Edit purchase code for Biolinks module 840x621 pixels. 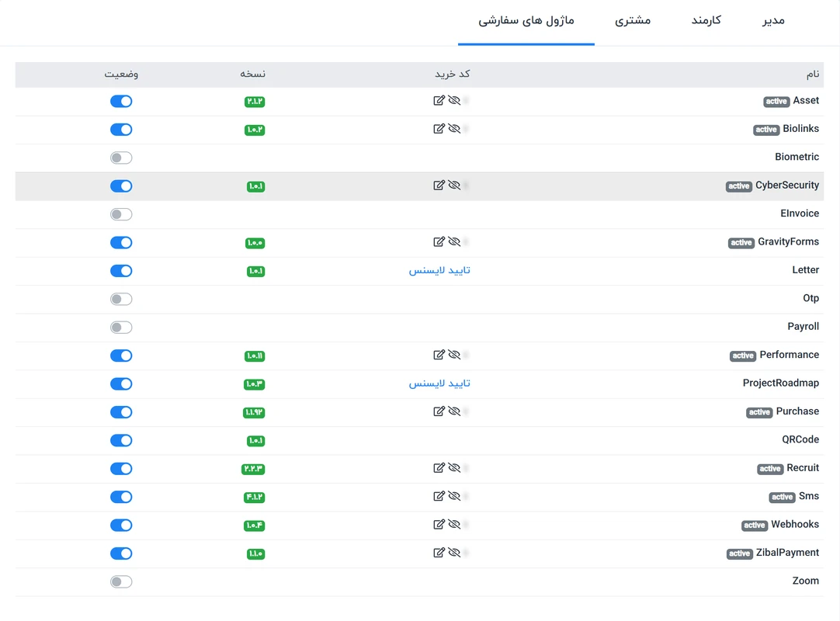point(439,129)
